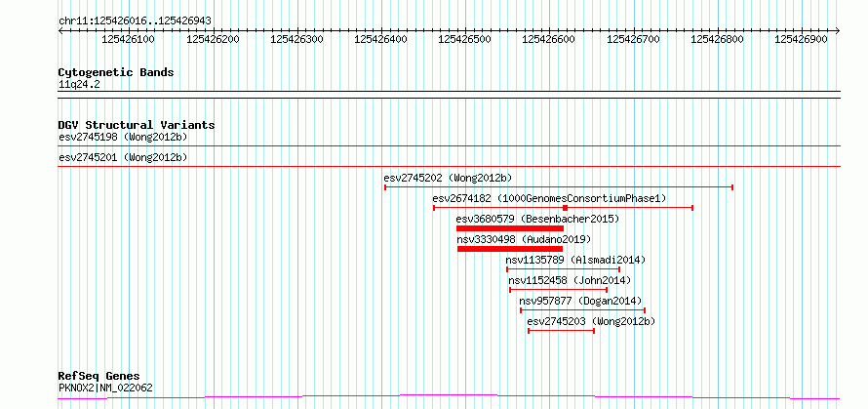Open the PKNOX2|NM_022062 gene label
Viewport: 868px width, 409px height.
[x=105, y=388]
